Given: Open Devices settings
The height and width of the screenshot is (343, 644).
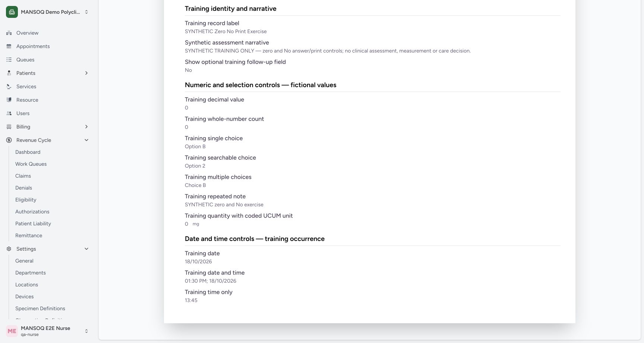Looking at the screenshot, I should coord(24,296).
